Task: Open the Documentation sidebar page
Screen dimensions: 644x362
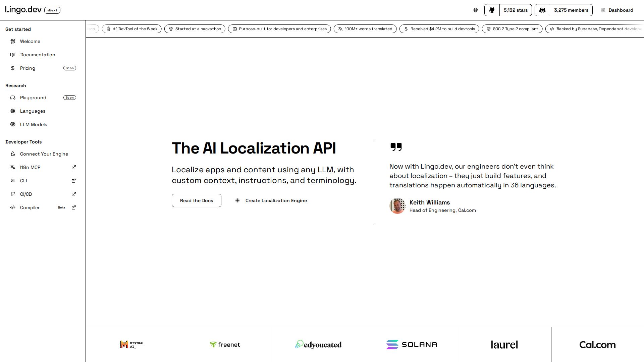Action: pos(37,55)
